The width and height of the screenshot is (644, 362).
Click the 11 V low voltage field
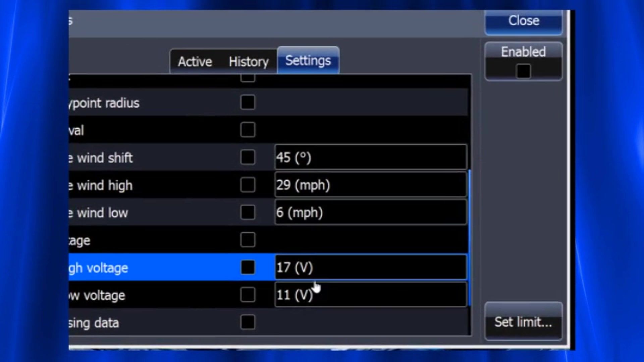click(370, 295)
